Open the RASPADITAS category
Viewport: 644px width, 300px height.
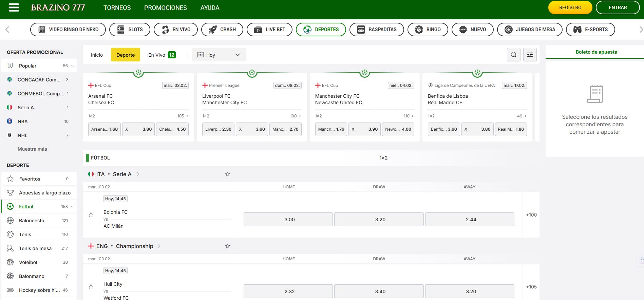377,30
